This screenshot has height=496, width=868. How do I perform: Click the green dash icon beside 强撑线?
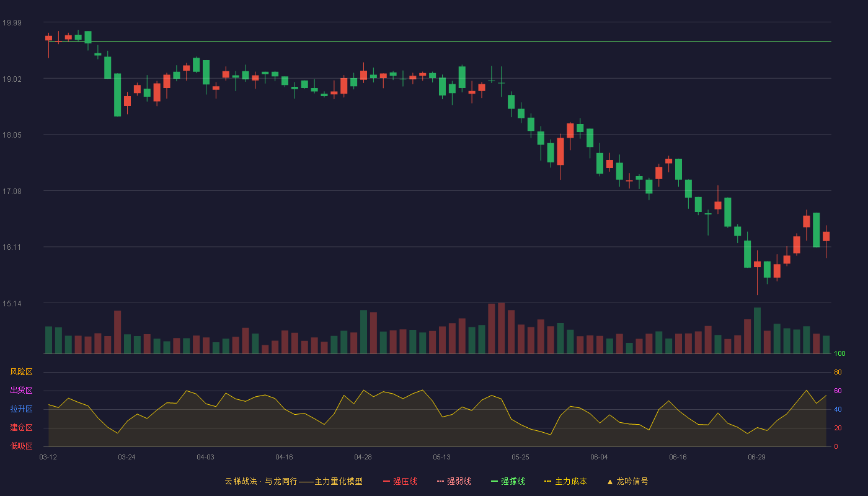(x=495, y=481)
